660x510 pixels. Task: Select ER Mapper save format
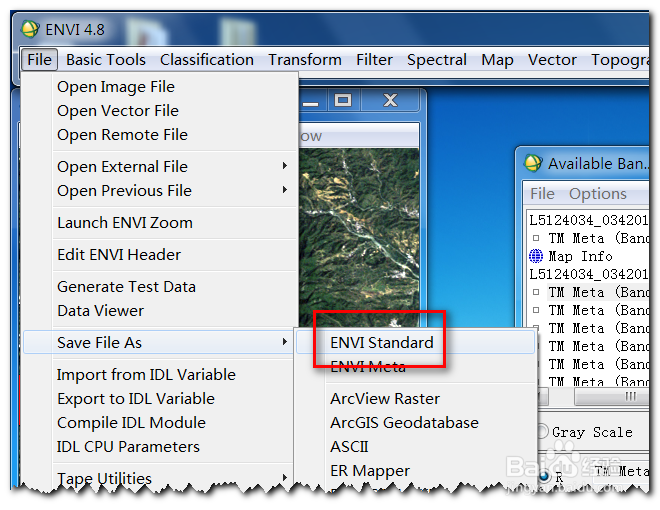[370, 470]
